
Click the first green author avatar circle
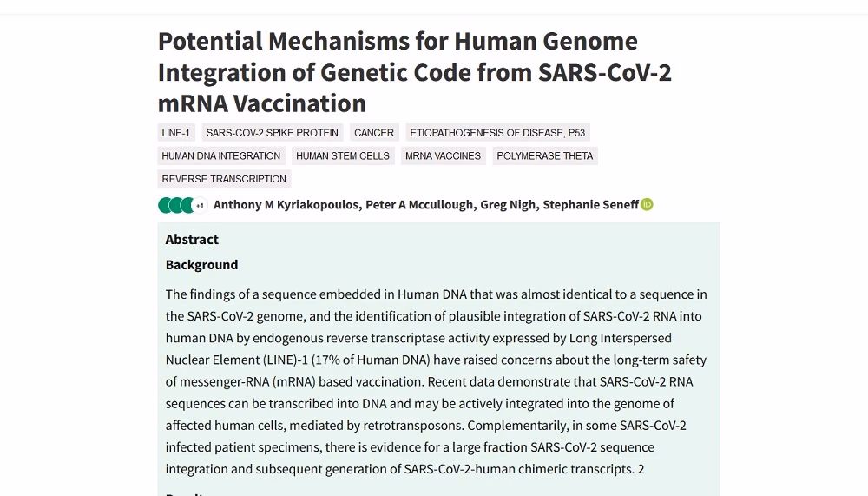[166, 205]
